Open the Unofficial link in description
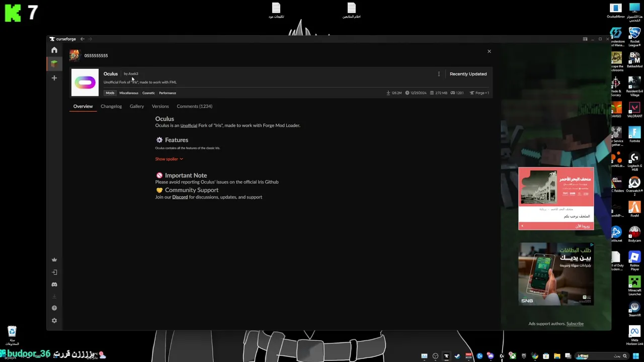This screenshot has height=362, width=644. [189, 125]
